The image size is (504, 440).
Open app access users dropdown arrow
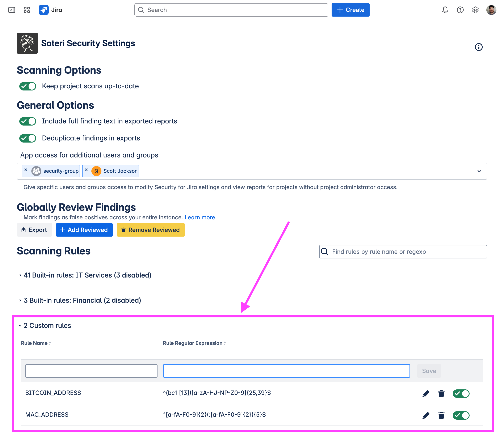479,171
